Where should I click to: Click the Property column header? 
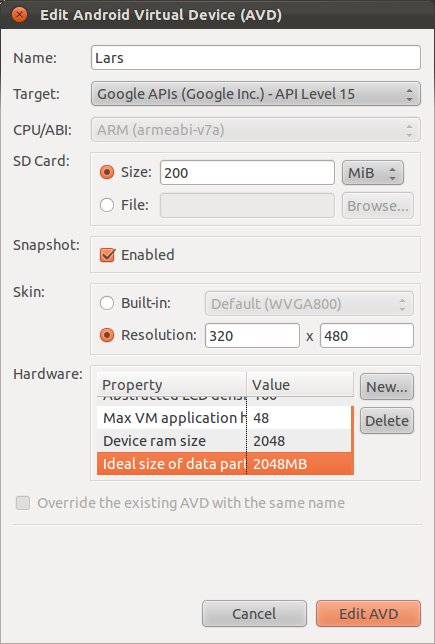(x=172, y=385)
